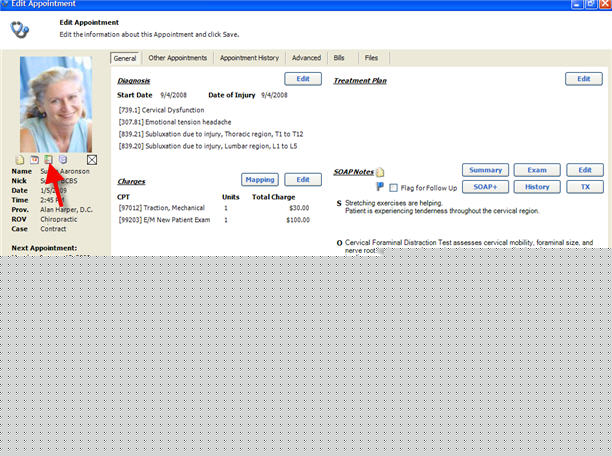612x456 pixels.
Task: Click Edit button for Treatment Plan
Action: click(584, 79)
